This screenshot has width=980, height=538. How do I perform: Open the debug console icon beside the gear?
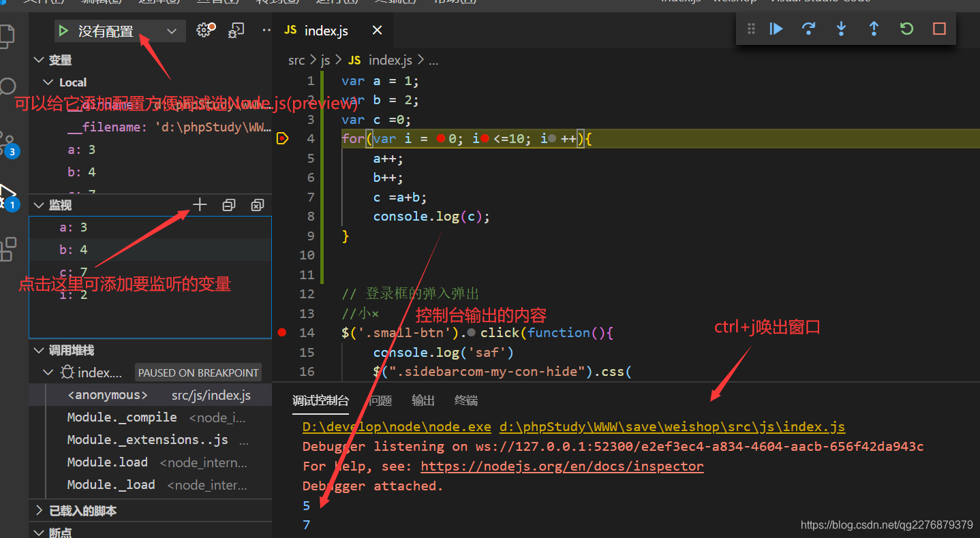click(236, 31)
